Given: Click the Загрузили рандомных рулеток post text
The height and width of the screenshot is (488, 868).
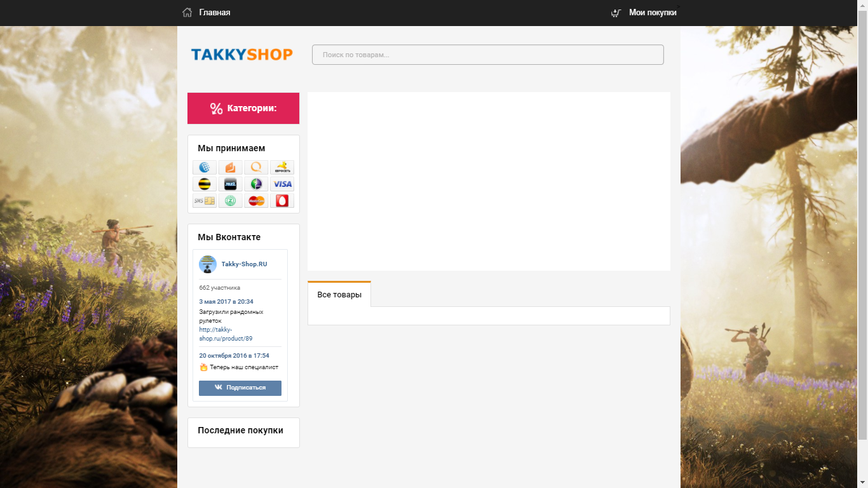Looking at the screenshot, I should point(231,316).
